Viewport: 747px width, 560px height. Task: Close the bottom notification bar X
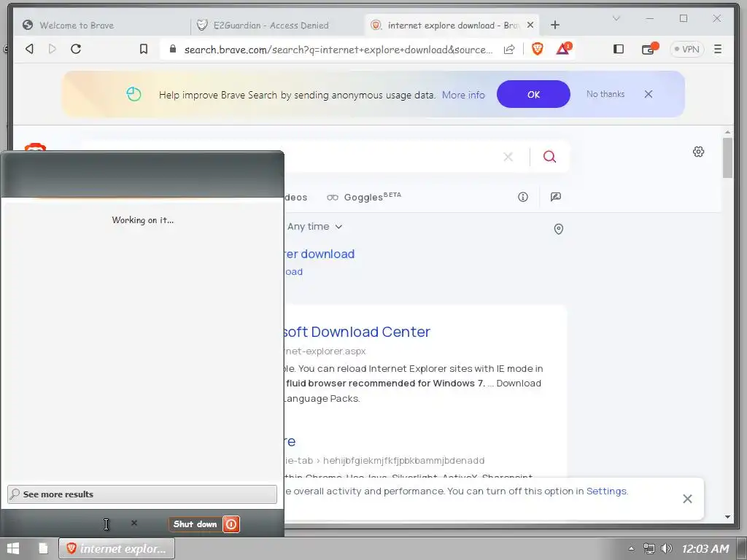click(x=687, y=499)
